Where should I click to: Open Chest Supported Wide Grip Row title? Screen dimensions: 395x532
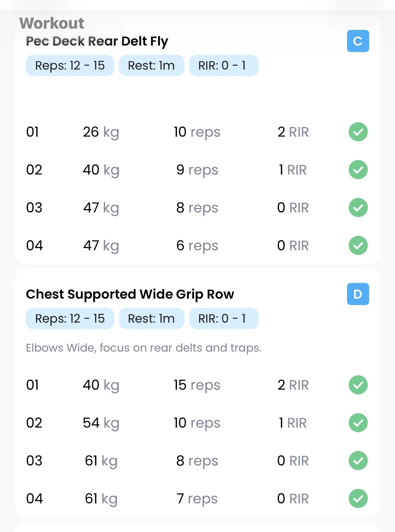[130, 294]
